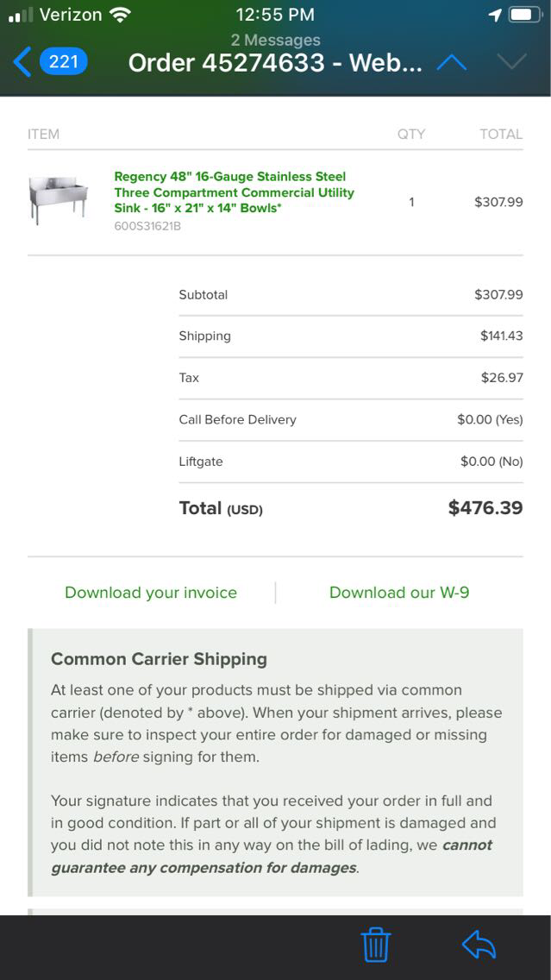Open the Regency 48" Utility Sink product link

coord(234,192)
